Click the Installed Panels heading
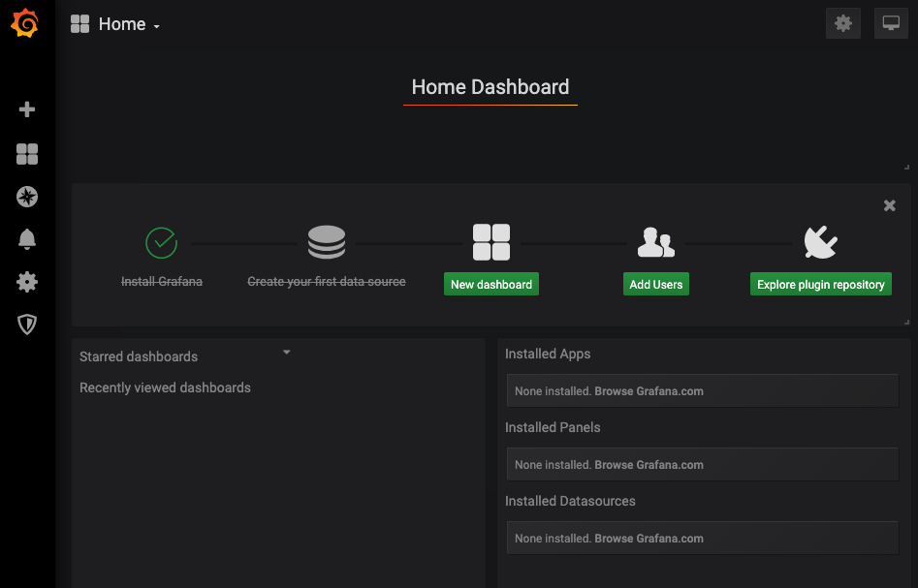 553,427
